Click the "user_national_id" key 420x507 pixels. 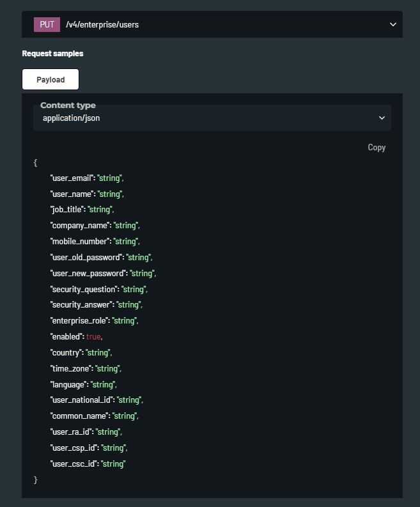click(82, 400)
